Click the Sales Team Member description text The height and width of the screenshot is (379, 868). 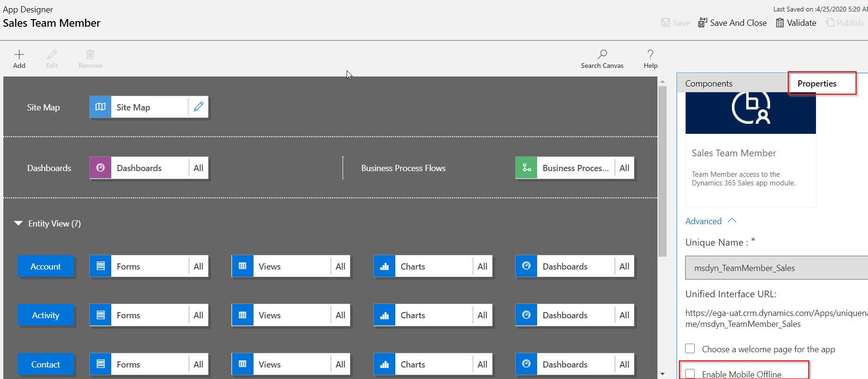coord(743,179)
